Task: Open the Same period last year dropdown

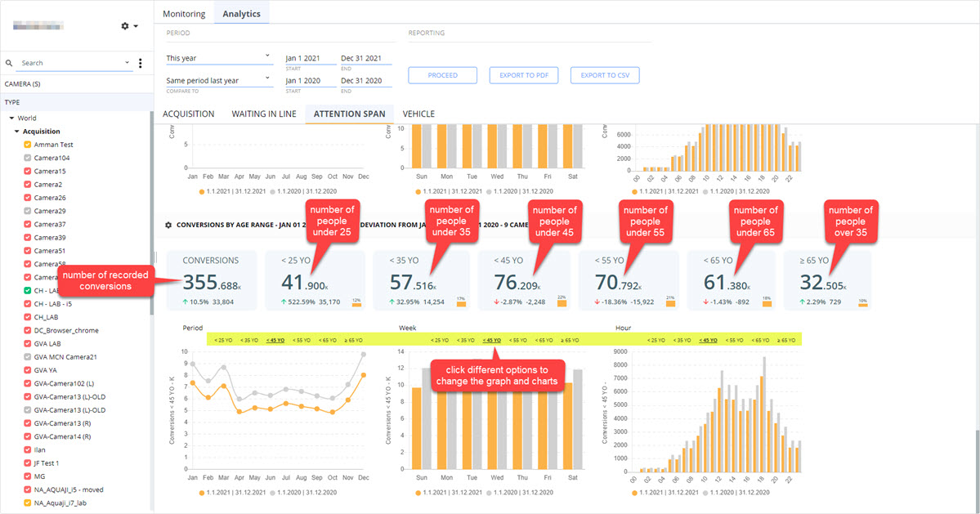Action: tap(219, 81)
